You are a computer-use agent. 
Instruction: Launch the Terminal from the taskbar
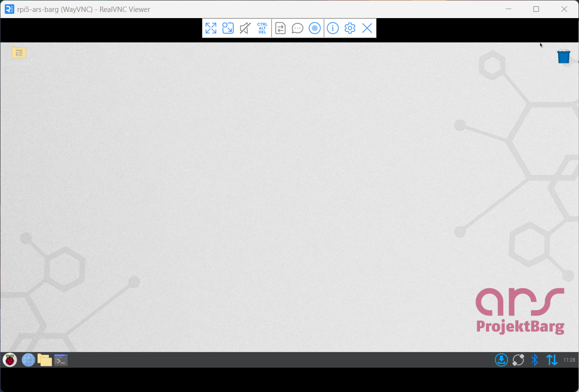coord(61,360)
